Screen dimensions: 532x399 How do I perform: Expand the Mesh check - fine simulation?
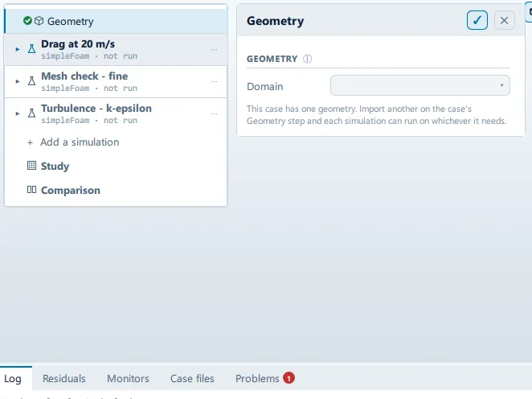(x=18, y=81)
